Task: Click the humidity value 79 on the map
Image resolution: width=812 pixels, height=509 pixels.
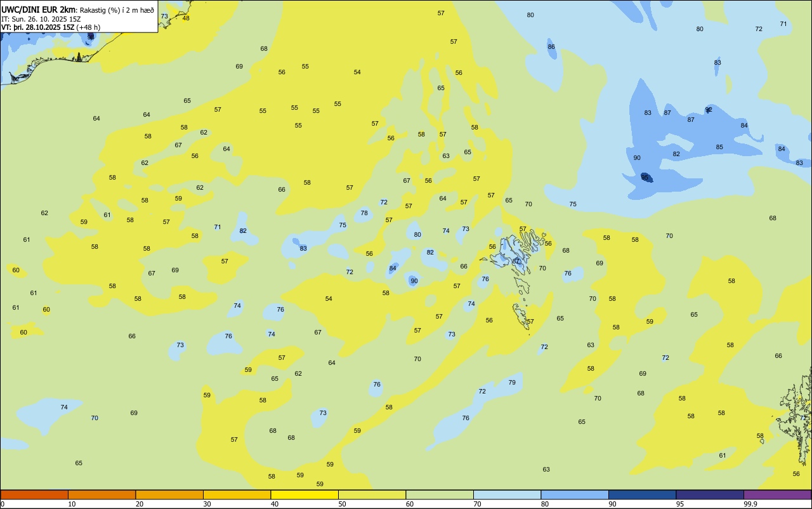Action: [512, 382]
